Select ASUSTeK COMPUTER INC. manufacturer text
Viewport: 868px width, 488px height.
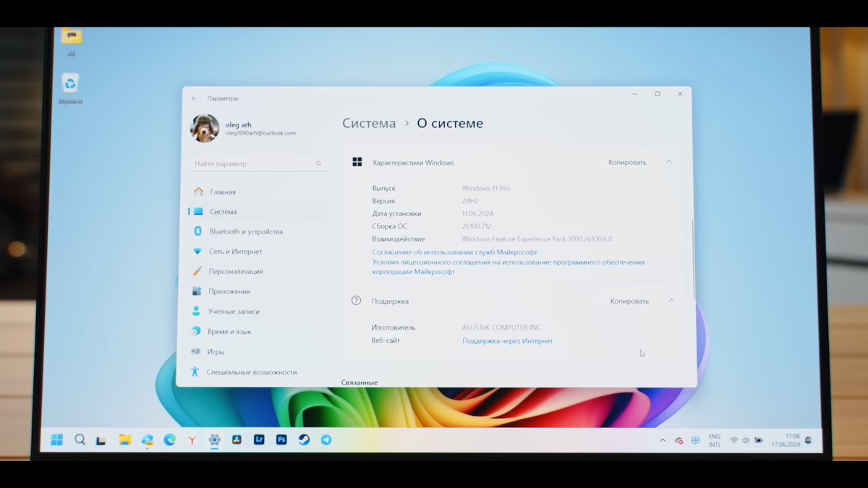point(503,328)
